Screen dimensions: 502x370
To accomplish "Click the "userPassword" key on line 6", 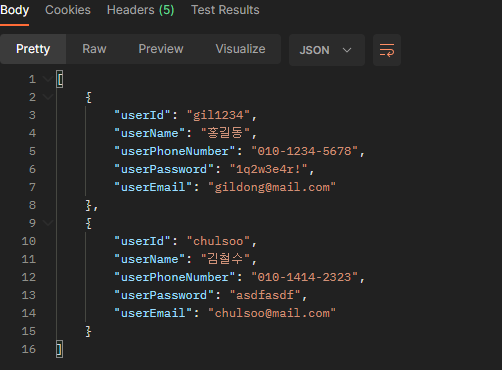I will (164, 169).
